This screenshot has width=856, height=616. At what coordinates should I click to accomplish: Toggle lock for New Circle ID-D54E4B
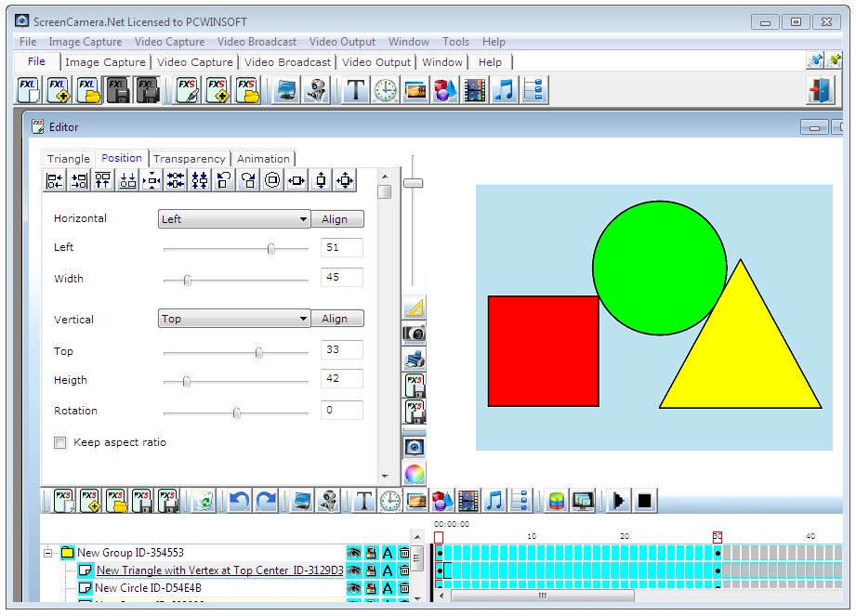pos(371,588)
